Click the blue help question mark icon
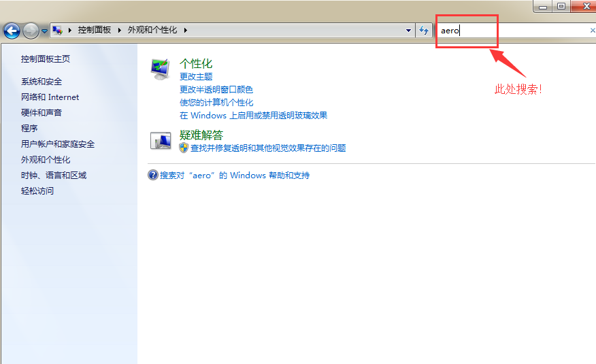This screenshot has width=596, height=364. pyautogui.click(x=153, y=175)
